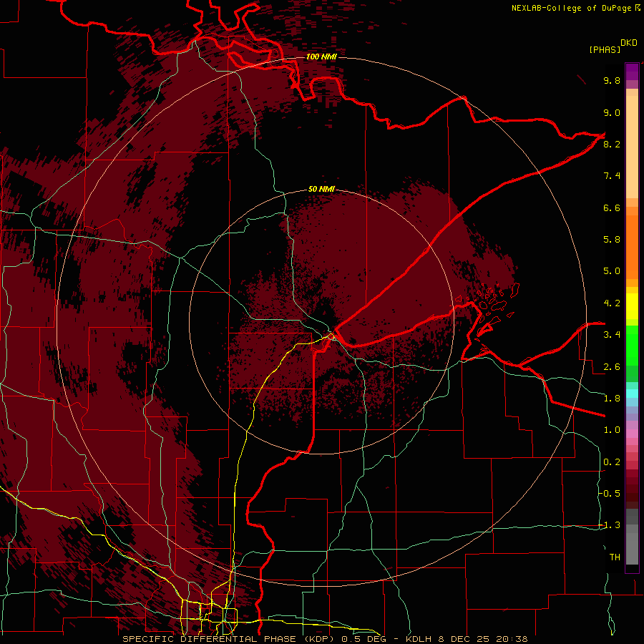Click the 2.6 legend value
This screenshot has width=644, height=644.
pyautogui.click(x=612, y=367)
